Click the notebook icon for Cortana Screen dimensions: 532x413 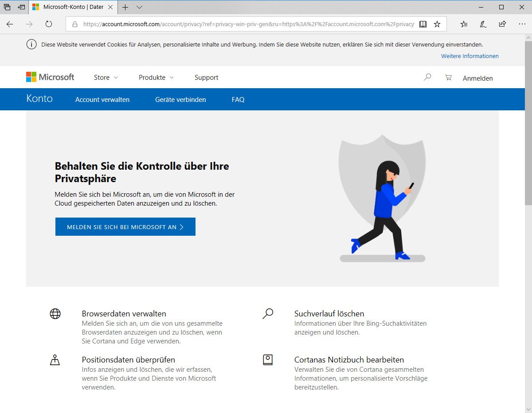coord(268,360)
